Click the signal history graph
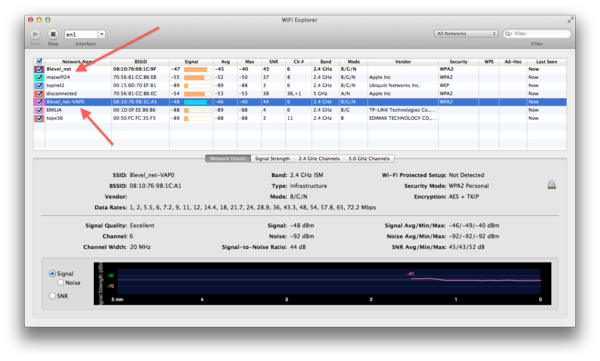 click(322, 284)
